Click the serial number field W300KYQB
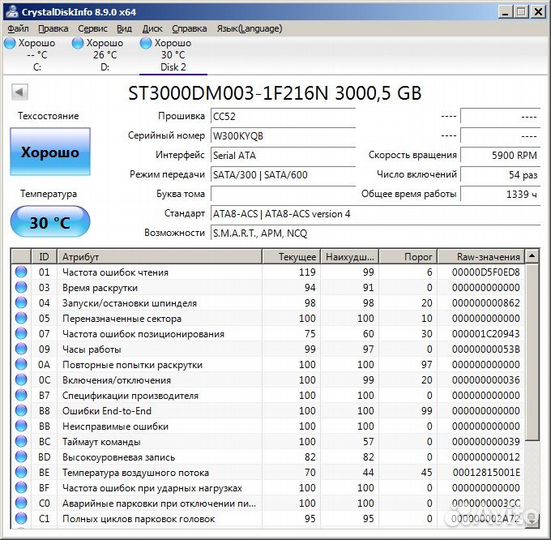This screenshot has width=551, height=540. pos(283,136)
